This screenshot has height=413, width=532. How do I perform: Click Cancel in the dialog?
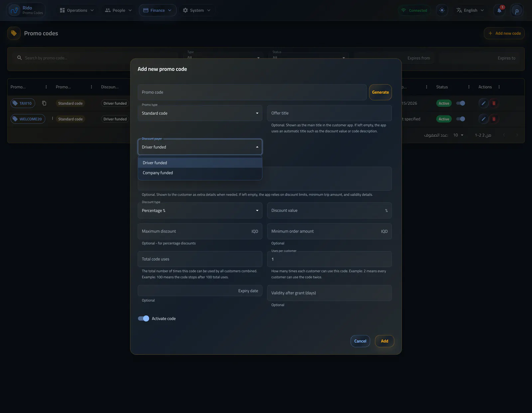point(360,341)
